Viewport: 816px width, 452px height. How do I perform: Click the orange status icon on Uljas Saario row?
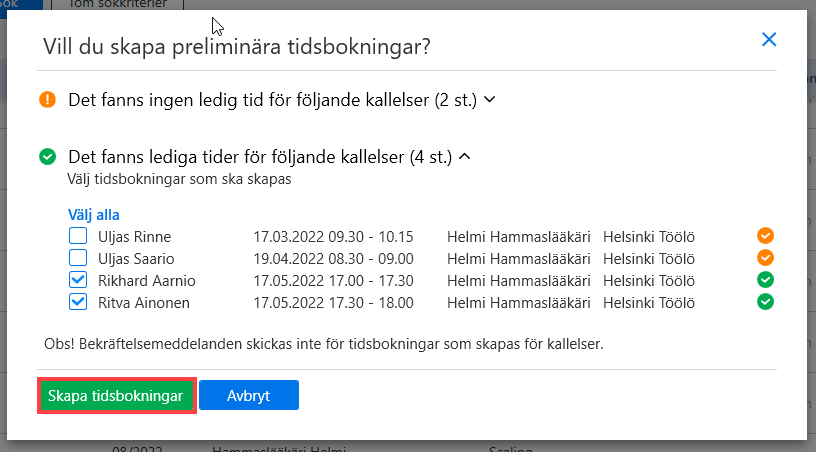pyautogui.click(x=765, y=258)
